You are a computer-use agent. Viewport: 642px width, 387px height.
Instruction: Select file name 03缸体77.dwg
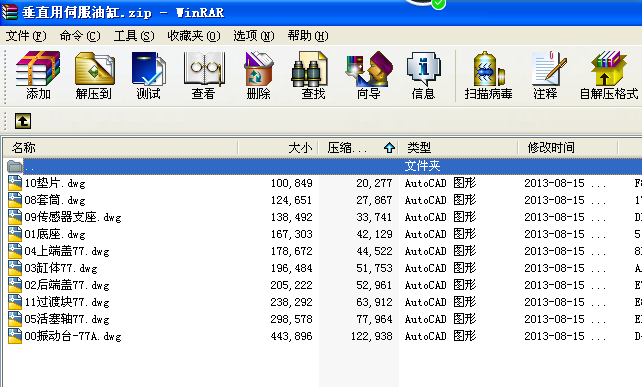pyautogui.click(x=61, y=268)
